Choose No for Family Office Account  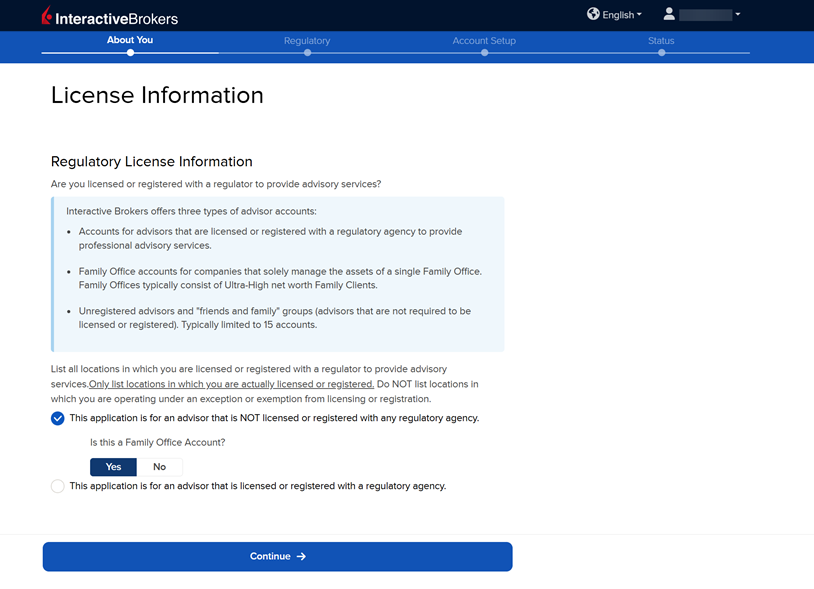tap(159, 467)
